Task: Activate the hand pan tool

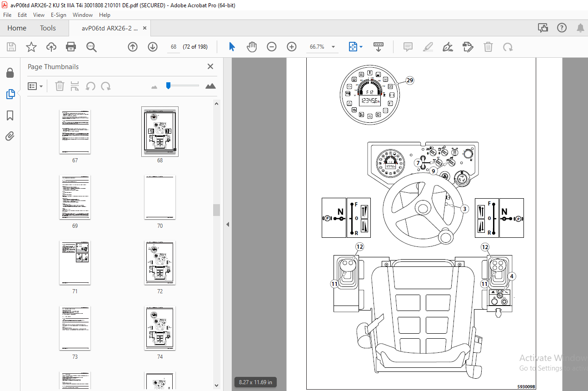Action: (x=252, y=47)
